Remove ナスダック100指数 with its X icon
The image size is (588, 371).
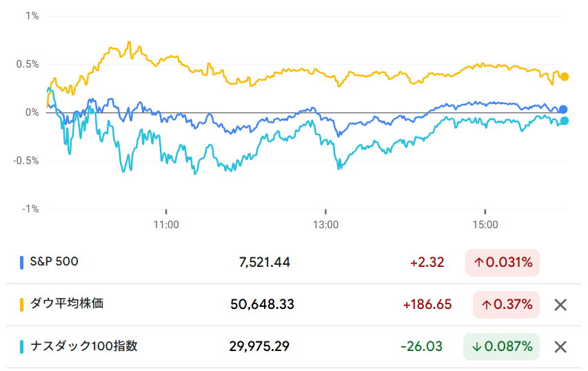[x=560, y=347]
